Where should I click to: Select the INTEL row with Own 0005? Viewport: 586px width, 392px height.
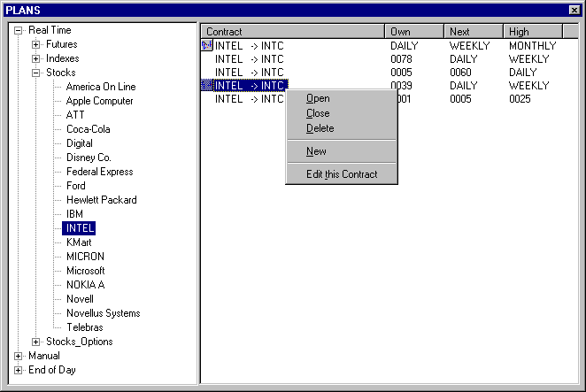coord(389,73)
